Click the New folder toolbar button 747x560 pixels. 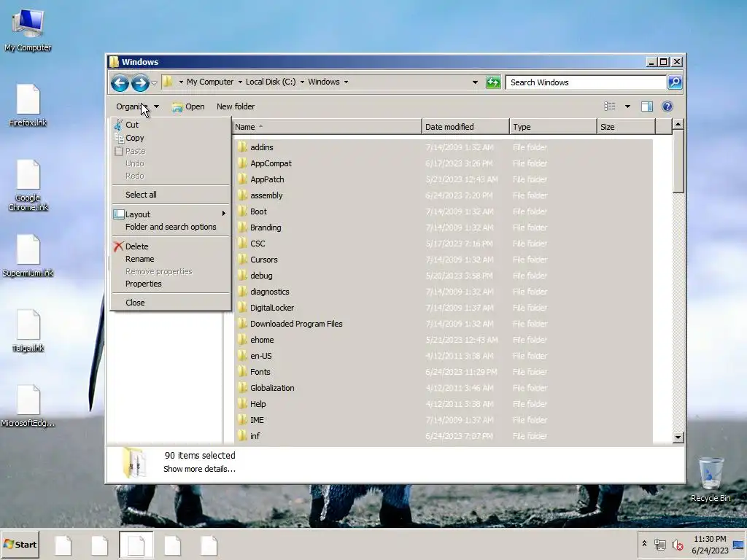tap(236, 106)
